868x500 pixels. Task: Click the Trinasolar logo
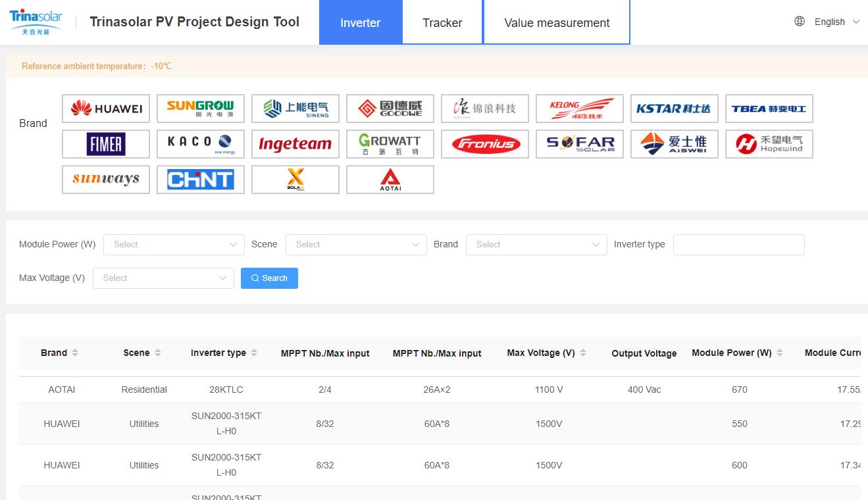pyautogui.click(x=36, y=22)
